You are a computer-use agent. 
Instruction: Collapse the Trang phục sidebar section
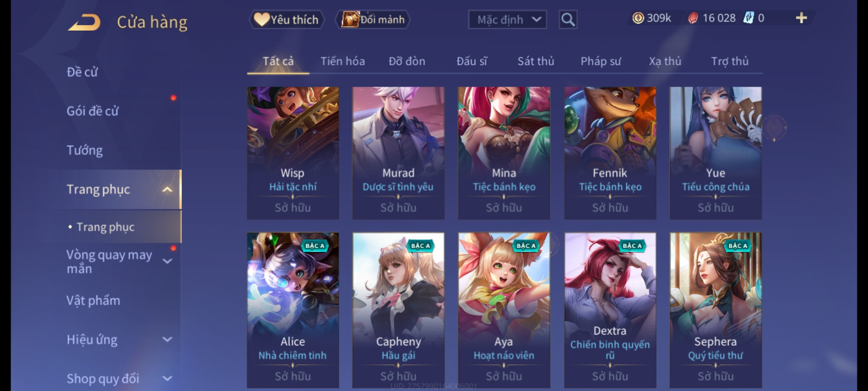click(167, 189)
